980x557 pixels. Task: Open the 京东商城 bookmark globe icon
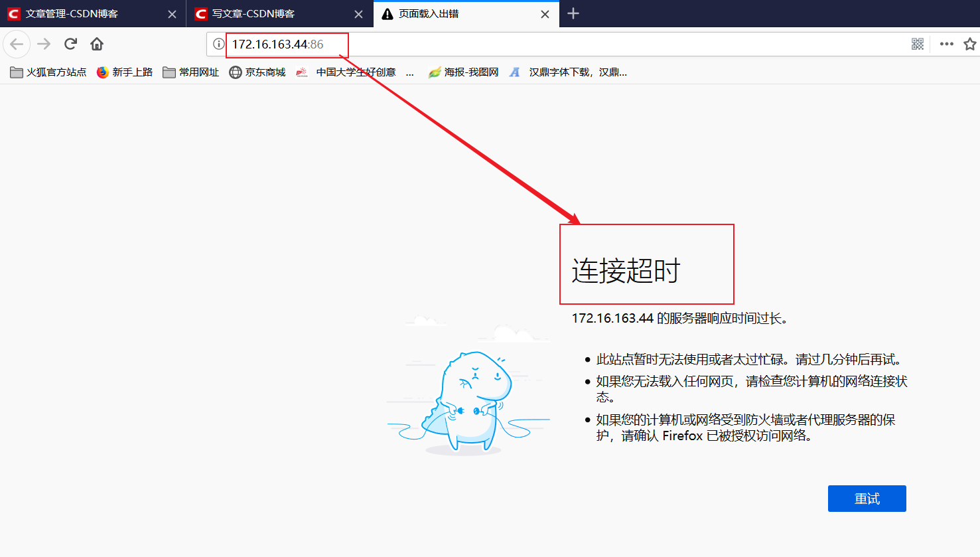pos(236,72)
